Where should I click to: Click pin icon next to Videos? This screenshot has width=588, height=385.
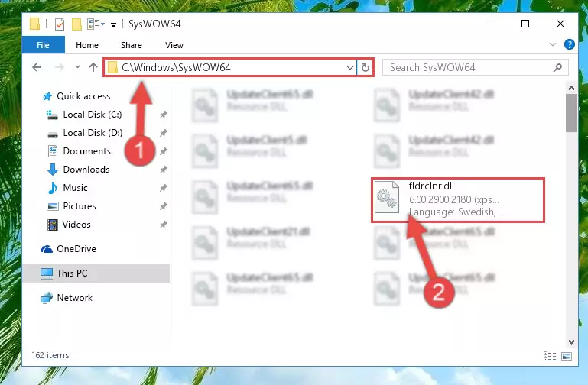(163, 225)
